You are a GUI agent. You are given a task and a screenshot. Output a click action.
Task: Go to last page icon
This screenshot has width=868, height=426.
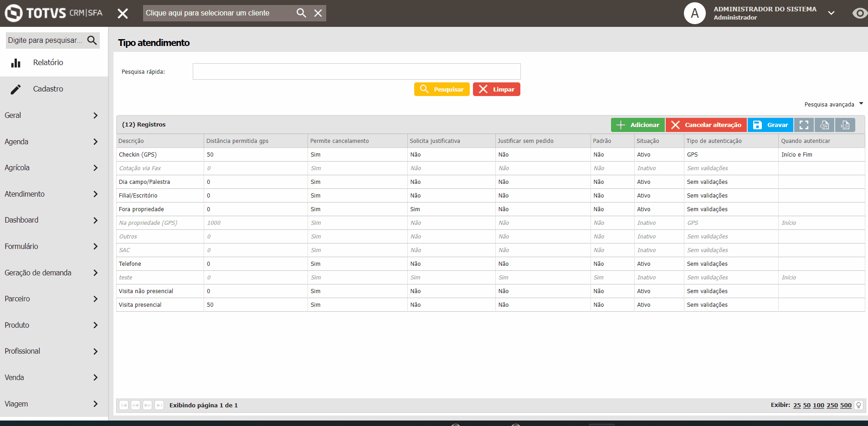159,405
